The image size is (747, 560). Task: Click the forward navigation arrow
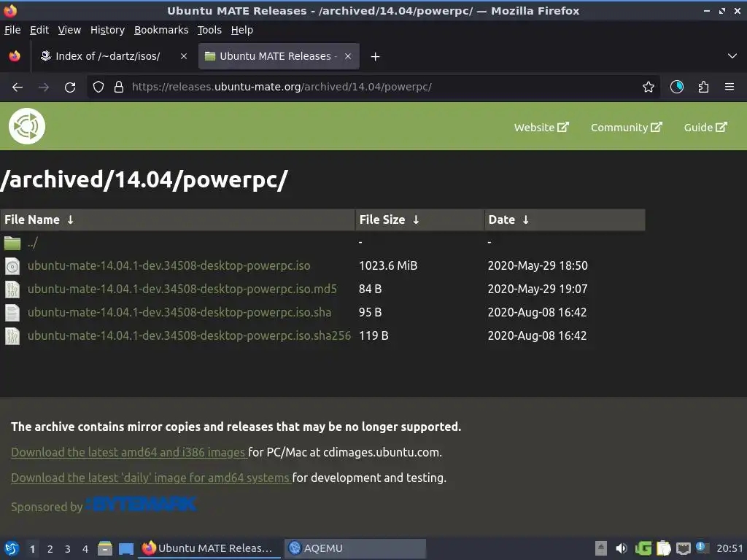tap(44, 87)
